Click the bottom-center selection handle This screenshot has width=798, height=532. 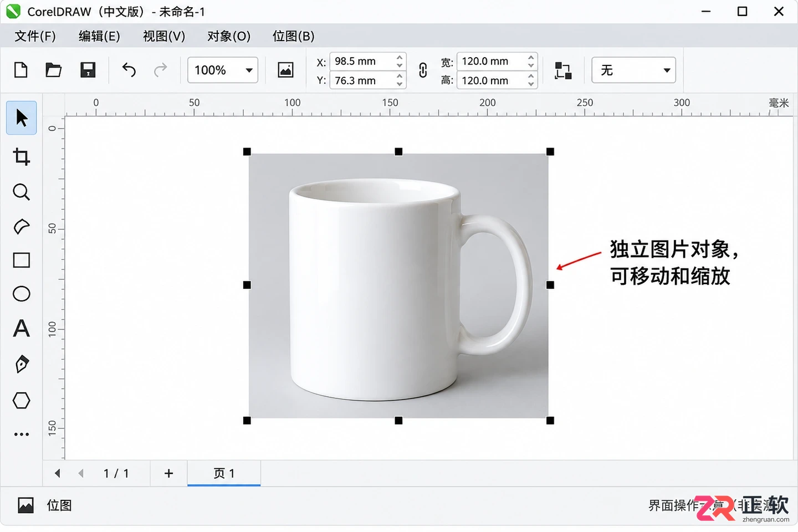pyautogui.click(x=398, y=421)
